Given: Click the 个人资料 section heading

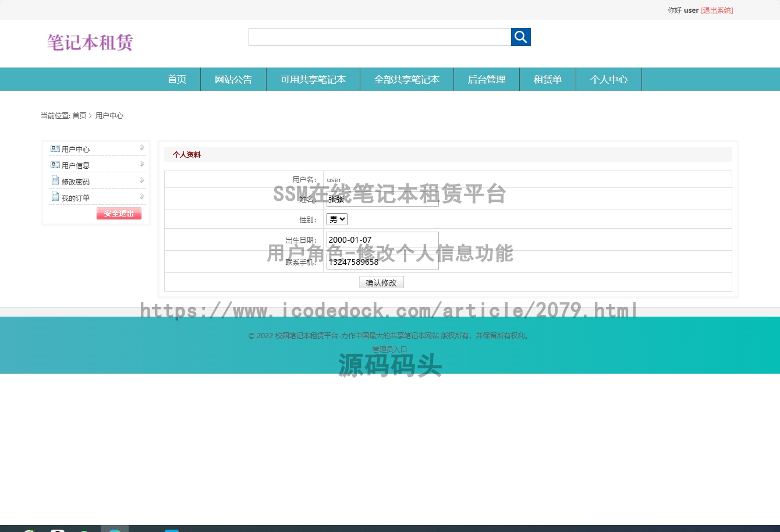Looking at the screenshot, I should click(x=187, y=155).
